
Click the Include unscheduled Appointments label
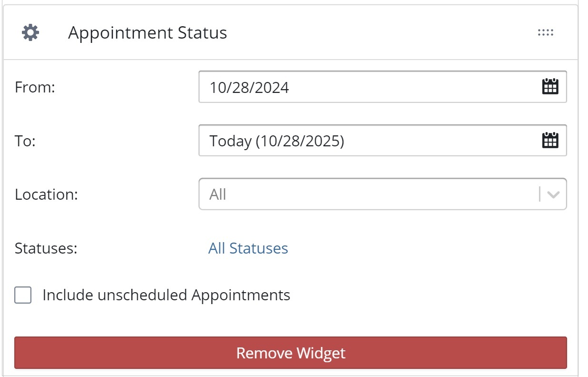(x=166, y=295)
